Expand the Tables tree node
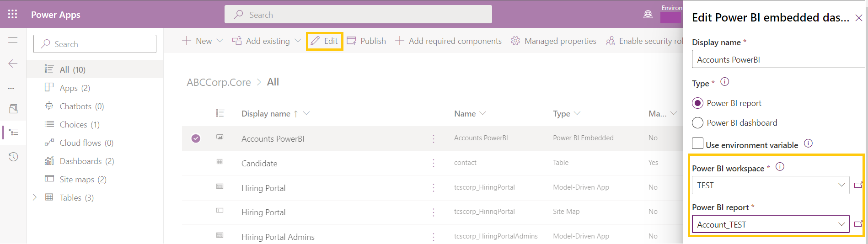868x244 pixels. pos(35,197)
